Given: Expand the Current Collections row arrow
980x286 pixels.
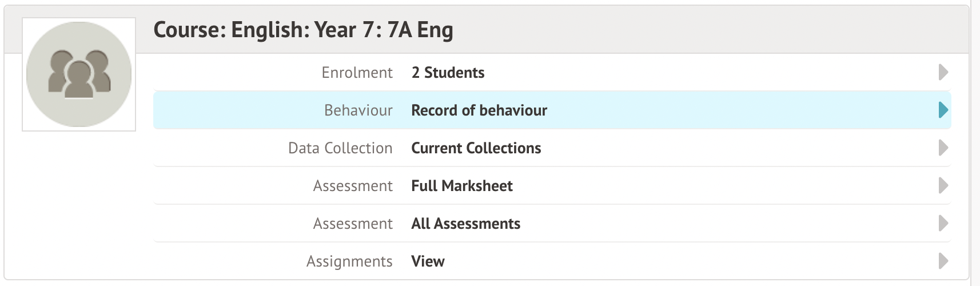Looking at the screenshot, I should [943, 148].
